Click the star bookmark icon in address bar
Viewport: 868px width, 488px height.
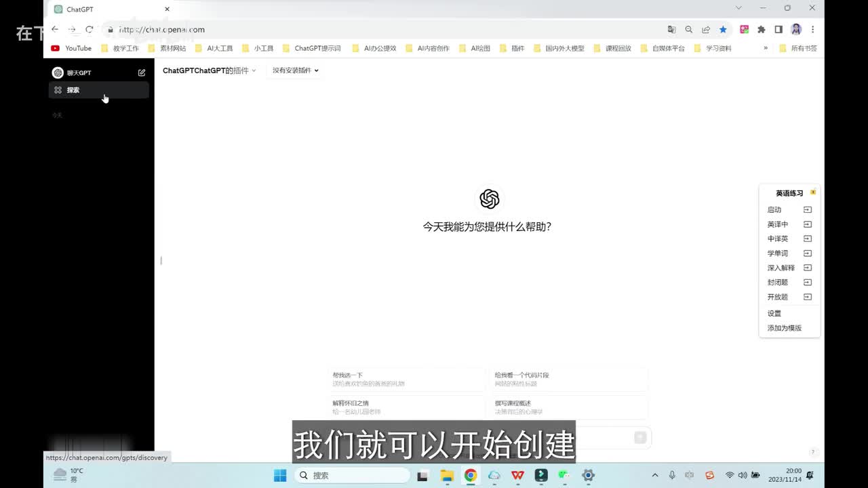(723, 30)
